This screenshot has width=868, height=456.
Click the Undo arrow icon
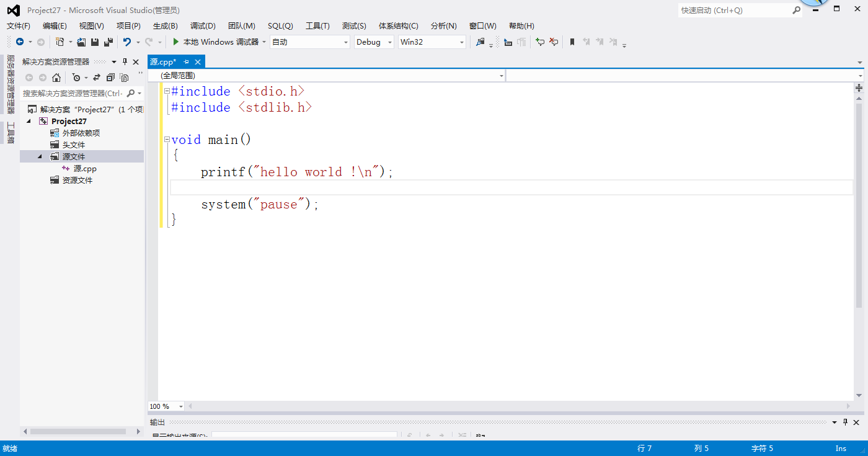tap(127, 42)
